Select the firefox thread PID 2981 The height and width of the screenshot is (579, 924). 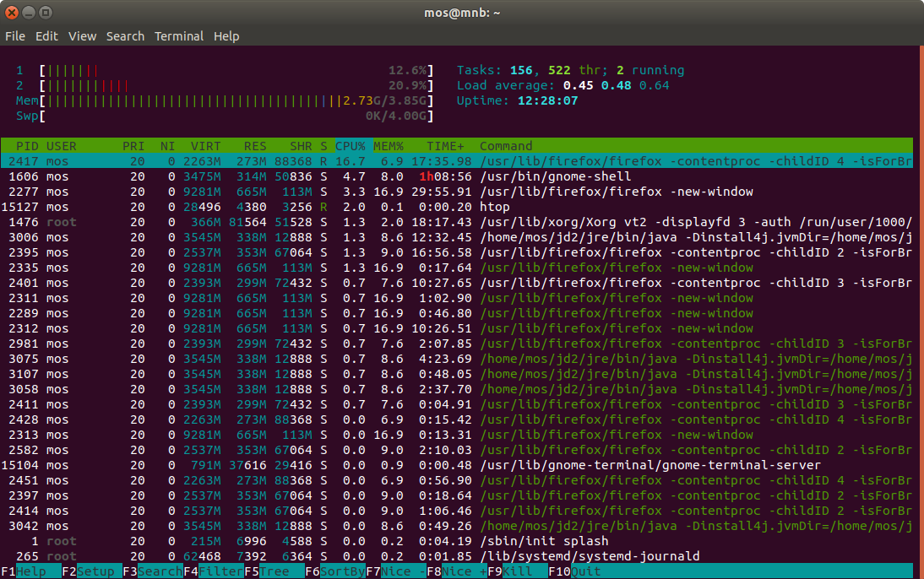pyautogui.click(x=457, y=344)
